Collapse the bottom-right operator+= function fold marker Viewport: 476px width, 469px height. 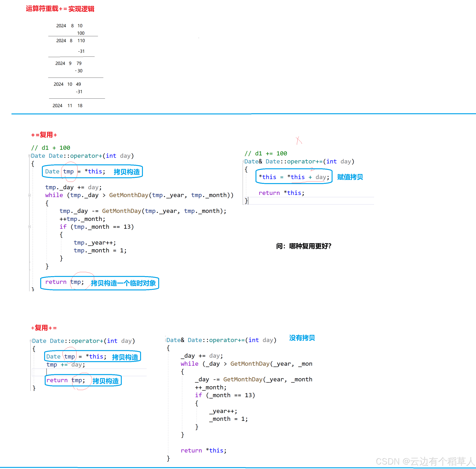165,340
